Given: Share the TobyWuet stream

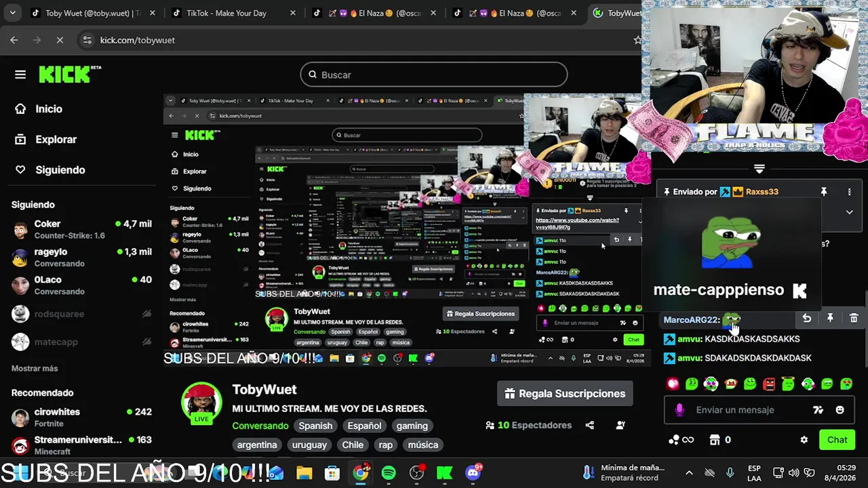Looking at the screenshot, I should [x=589, y=425].
